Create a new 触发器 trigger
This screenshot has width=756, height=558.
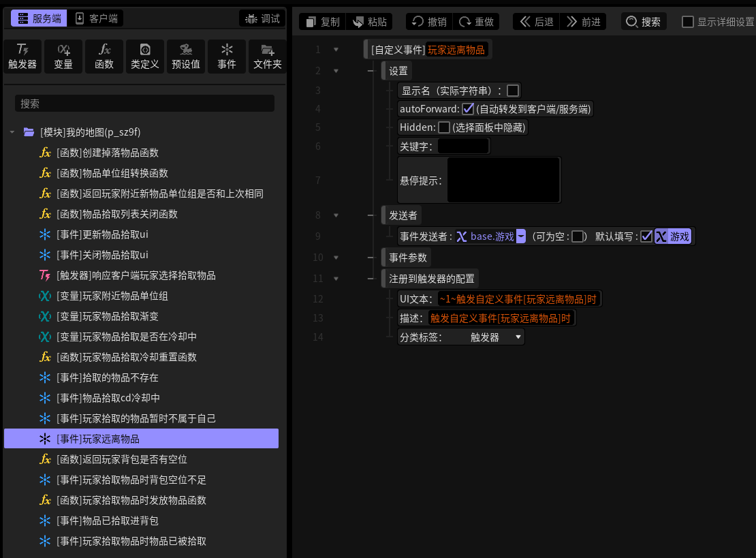22,57
